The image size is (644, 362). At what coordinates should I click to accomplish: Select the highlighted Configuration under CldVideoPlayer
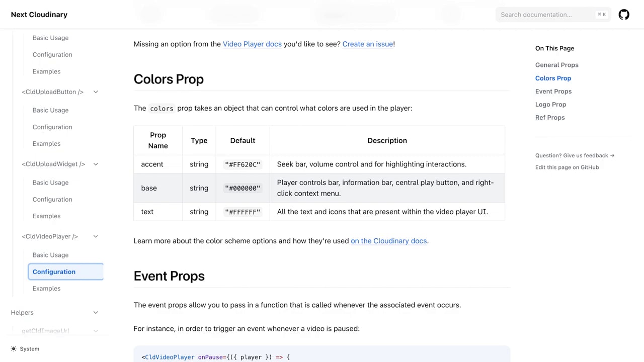66,272
